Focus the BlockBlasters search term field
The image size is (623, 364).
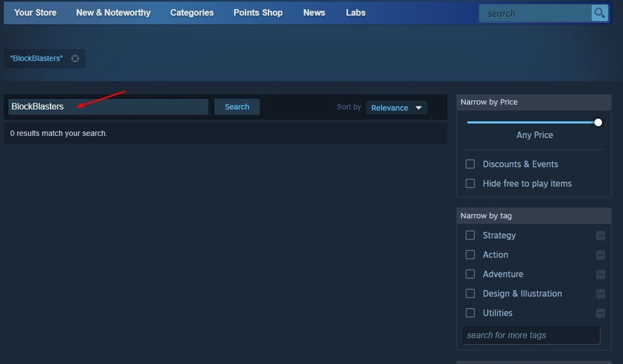click(x=109, y=107)
